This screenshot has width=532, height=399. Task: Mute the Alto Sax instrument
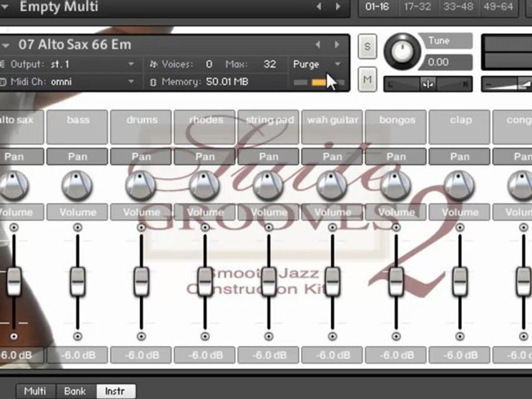367,80
